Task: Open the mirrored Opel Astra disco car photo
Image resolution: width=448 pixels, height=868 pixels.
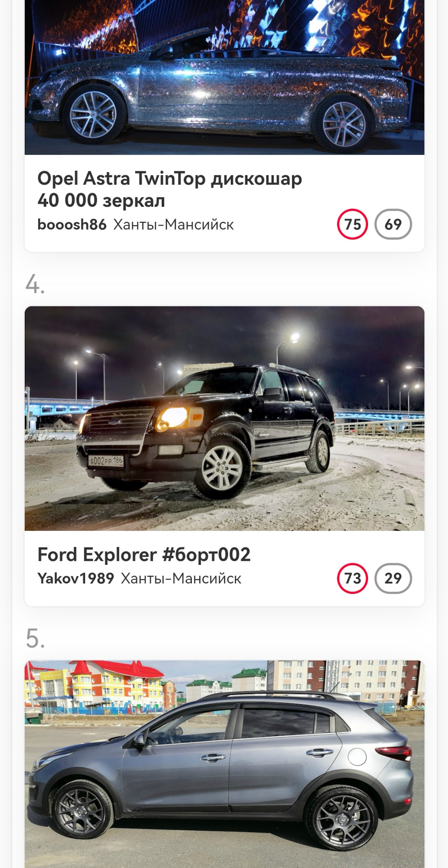Action: pos(224,77)
